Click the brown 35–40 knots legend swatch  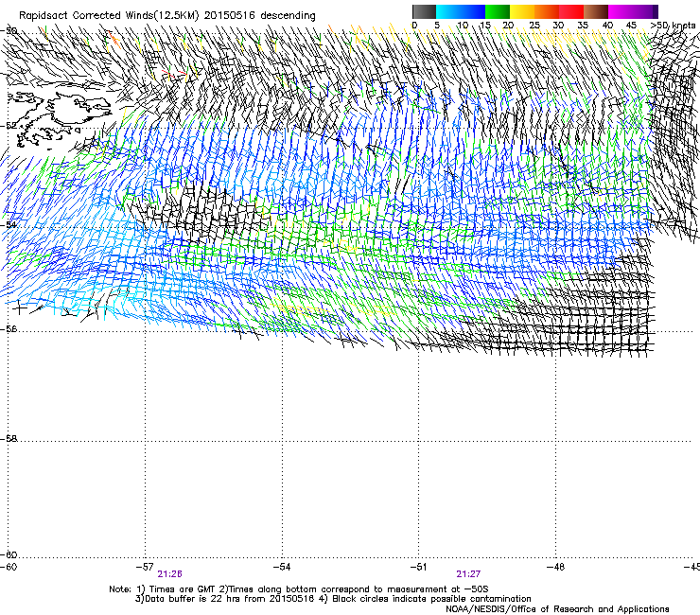tap(596, 11)
